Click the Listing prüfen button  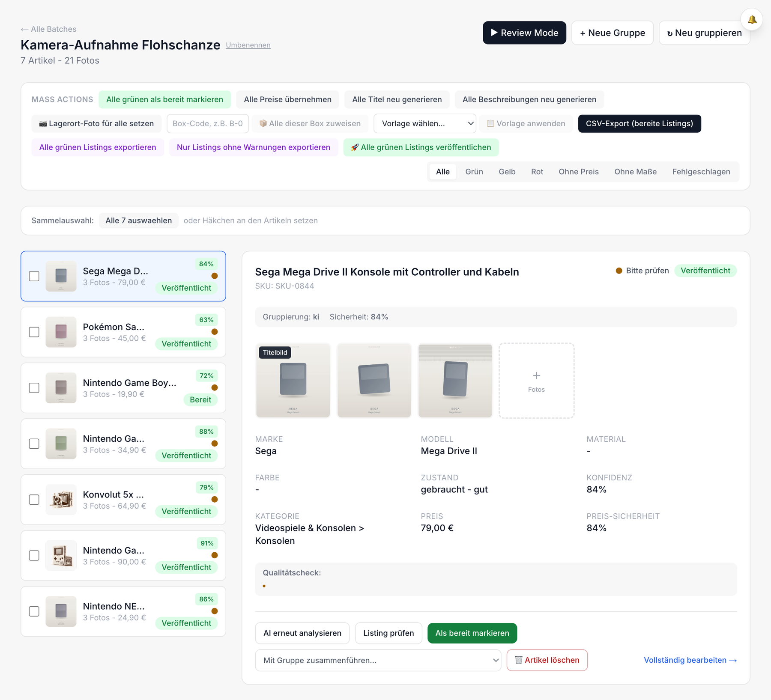click(x=388, y=633)
